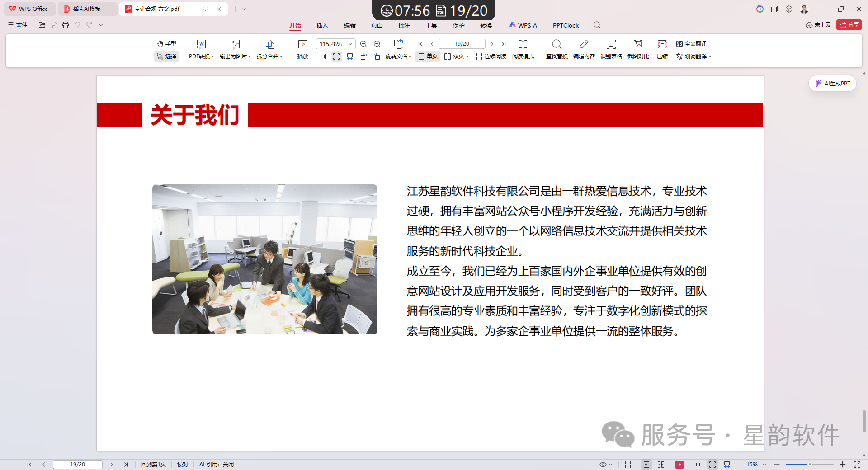Switch to 批注 tab
The image size is (868, 470).
(404, 25)
